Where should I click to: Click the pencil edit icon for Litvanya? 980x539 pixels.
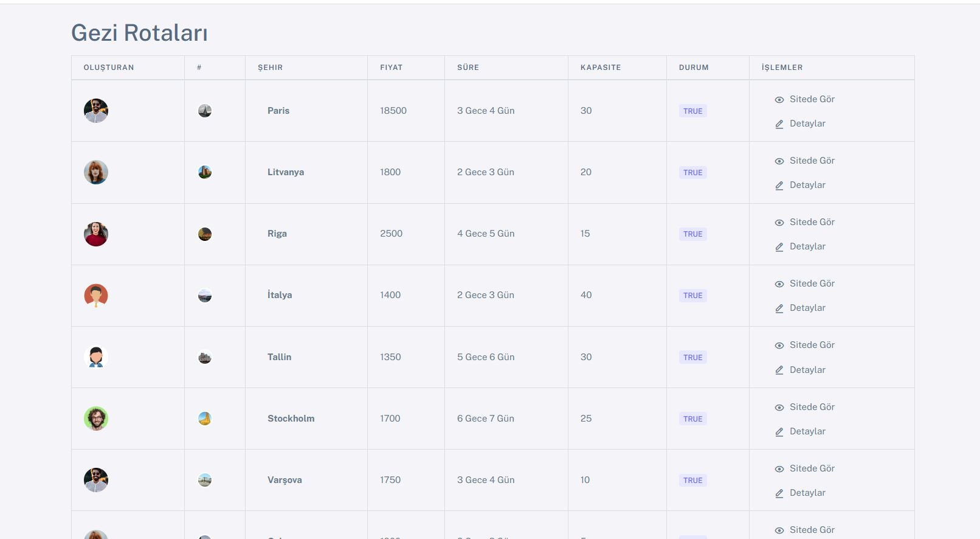click(x=779, y=186)
